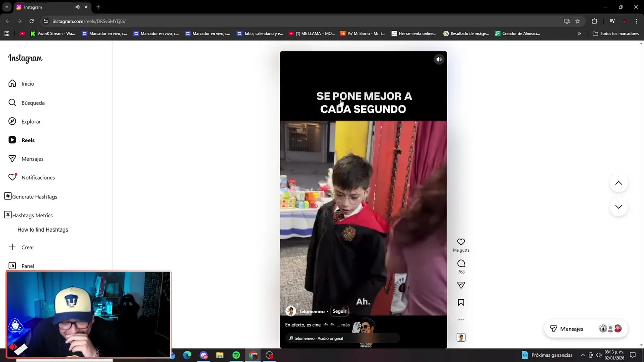Open Spotify from the taskbar
Image resolution: width=644 pixels, height=362 pixels.
[236, 355]
